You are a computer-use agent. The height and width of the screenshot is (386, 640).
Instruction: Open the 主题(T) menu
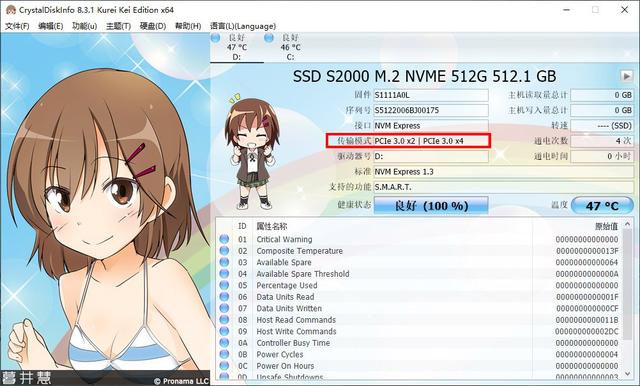(x=118, y=26)
